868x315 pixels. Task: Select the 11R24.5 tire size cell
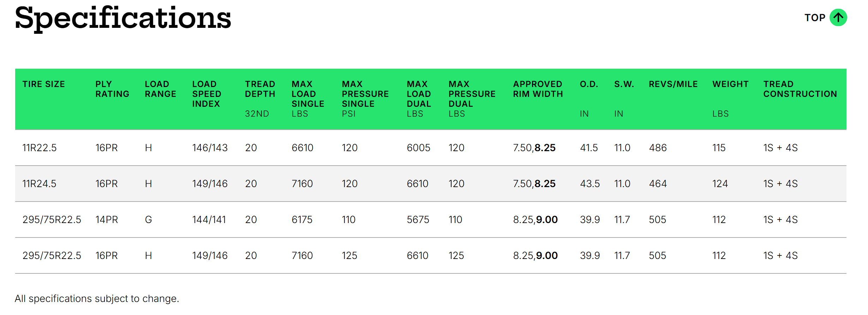[x=40, y=184]
